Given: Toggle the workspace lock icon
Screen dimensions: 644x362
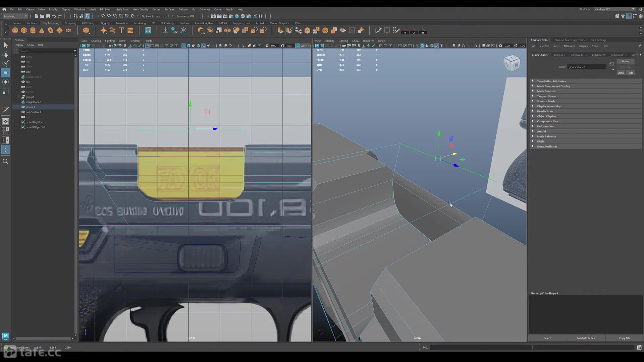Looking at the screenshot, I should [640, 9].
